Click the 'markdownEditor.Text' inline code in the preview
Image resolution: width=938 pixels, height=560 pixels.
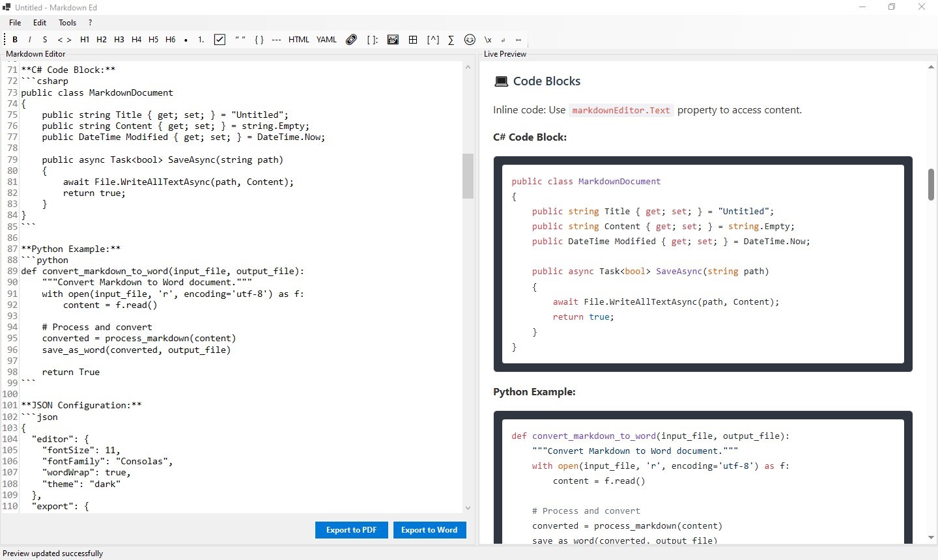tap(621, 110)
